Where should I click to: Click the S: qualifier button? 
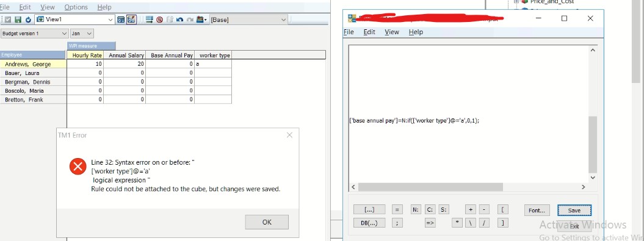(443, 209)
